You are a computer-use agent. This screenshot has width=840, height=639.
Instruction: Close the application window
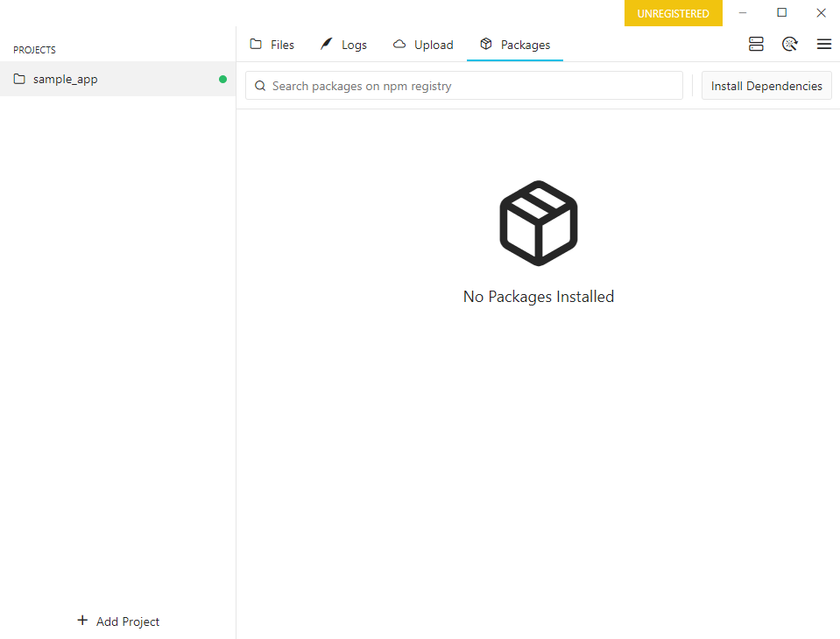821,13
